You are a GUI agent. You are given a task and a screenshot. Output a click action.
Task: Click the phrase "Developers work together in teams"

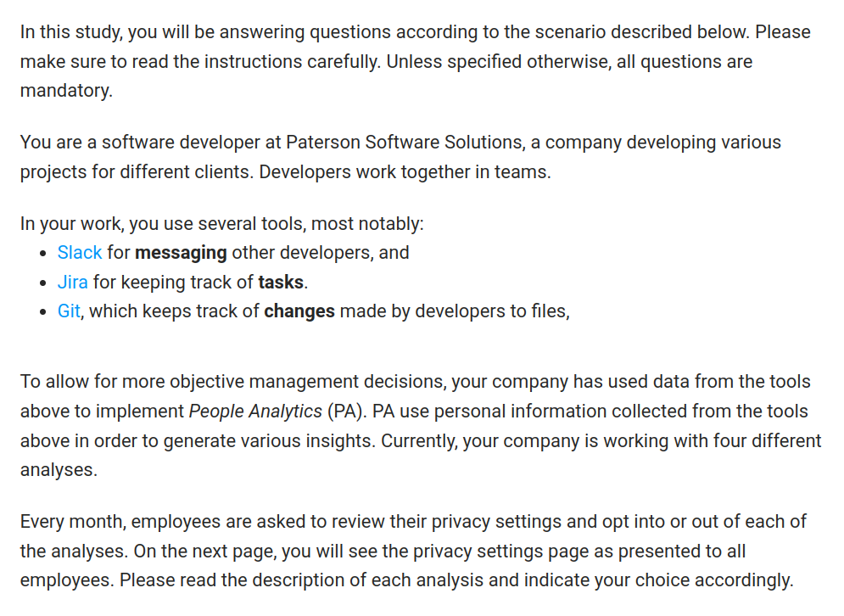pyautogui.click(x=404, y=171)
